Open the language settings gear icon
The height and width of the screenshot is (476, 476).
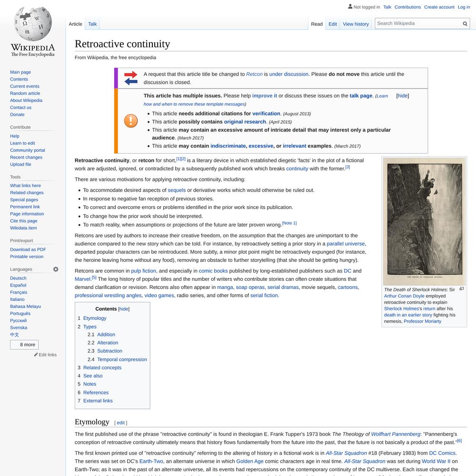click(56, 269)
